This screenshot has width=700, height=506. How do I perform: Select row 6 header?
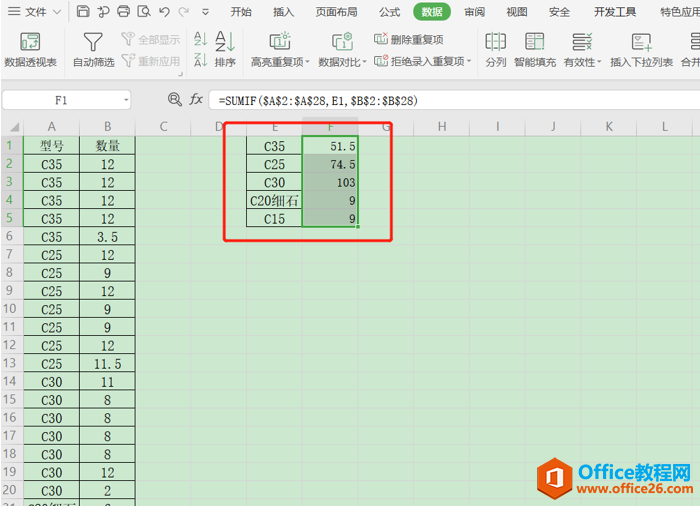10,236
